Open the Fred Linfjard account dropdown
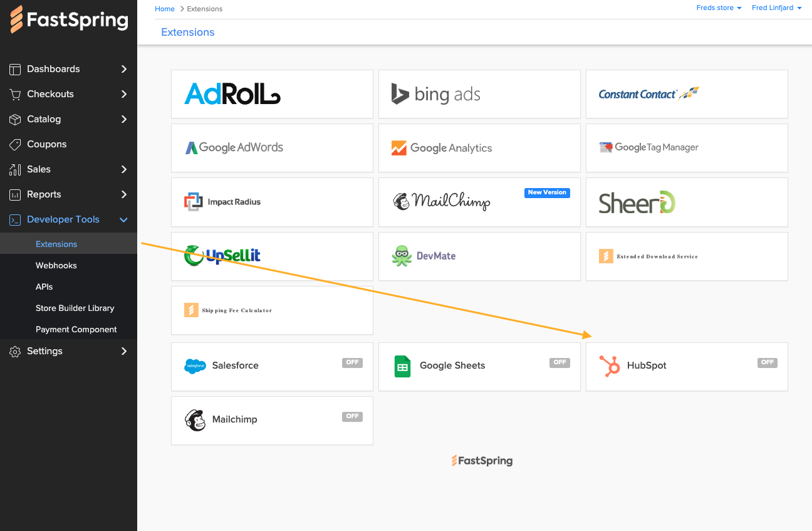Image resolution: width=812 pixels, height=531 pixels. point(776,8)
